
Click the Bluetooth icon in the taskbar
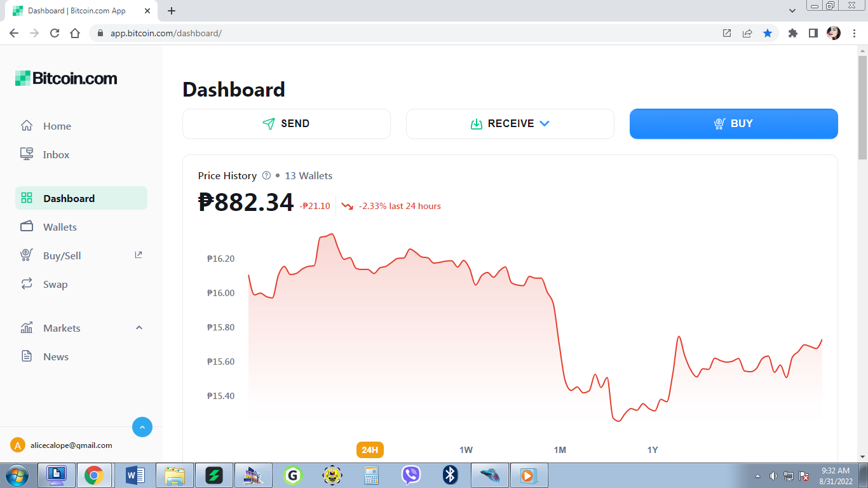(450, 475)
